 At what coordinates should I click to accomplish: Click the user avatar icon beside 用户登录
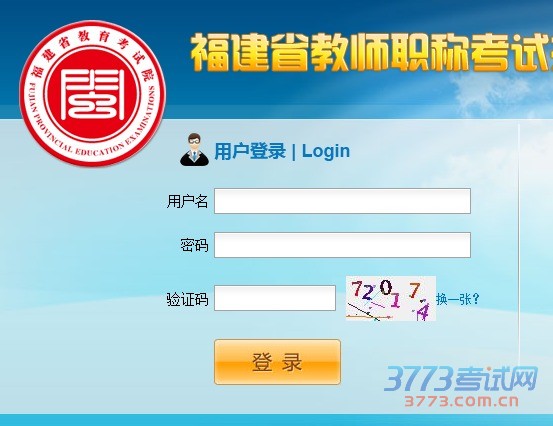(x=194, y=150)
